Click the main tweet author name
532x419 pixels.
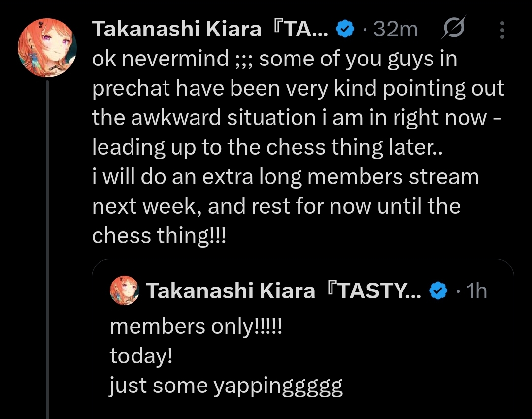point(209,30)
